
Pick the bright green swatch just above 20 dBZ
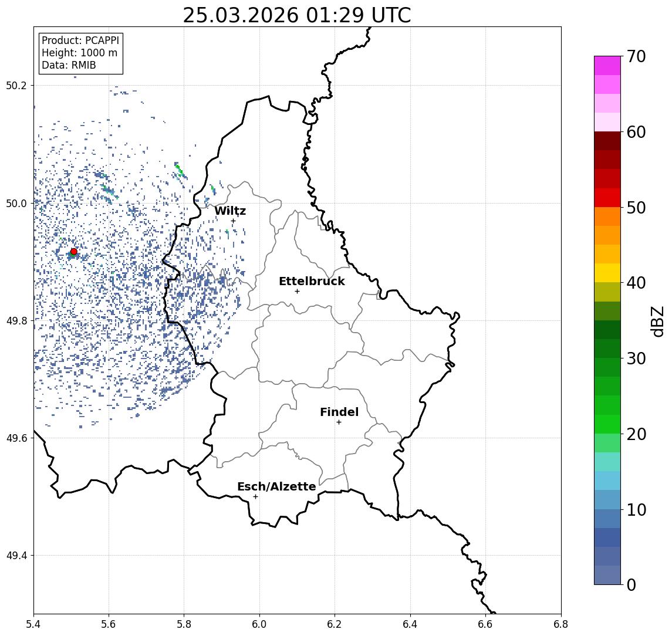[x=607, y=424]
